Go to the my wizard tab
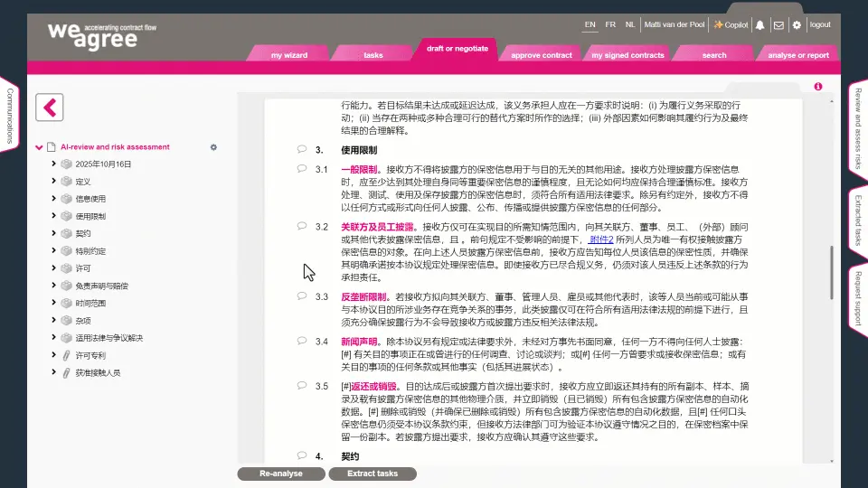868x488 pixels. tap(289, 55)
